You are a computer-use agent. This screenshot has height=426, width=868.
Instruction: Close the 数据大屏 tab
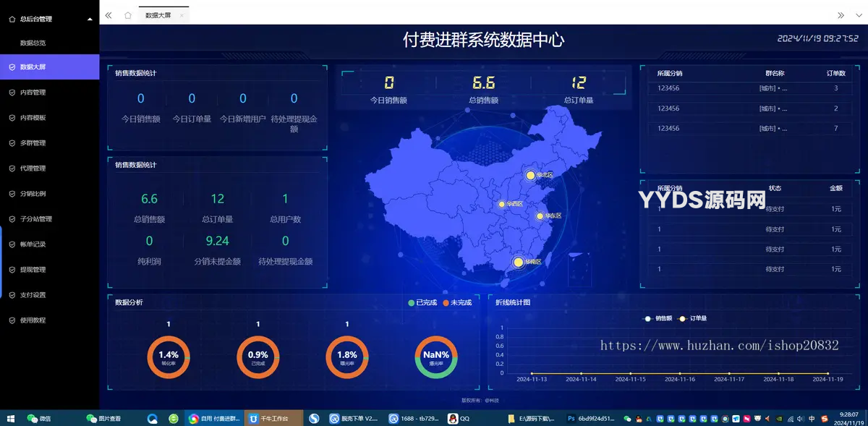182,15
